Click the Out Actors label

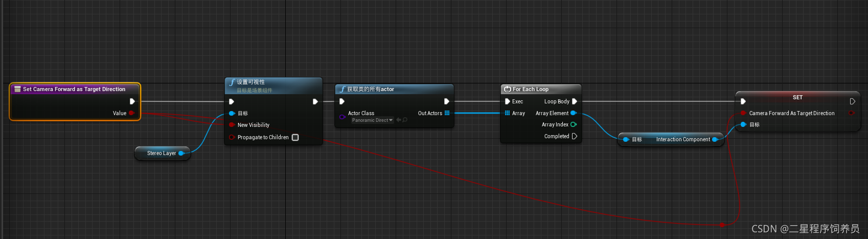[430, 113]
